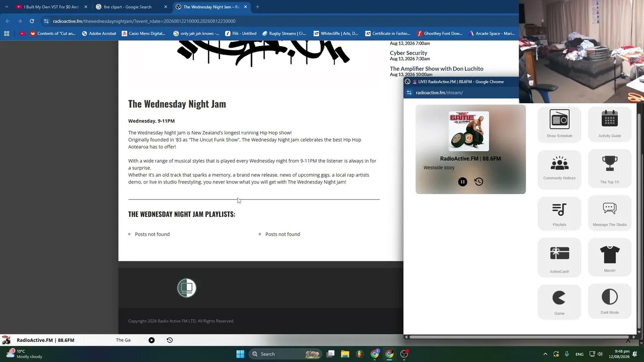The height and width of the screenshot is (362, 644).
Task: Open track history in stream popup player
Action: click(x=478, y=182)
